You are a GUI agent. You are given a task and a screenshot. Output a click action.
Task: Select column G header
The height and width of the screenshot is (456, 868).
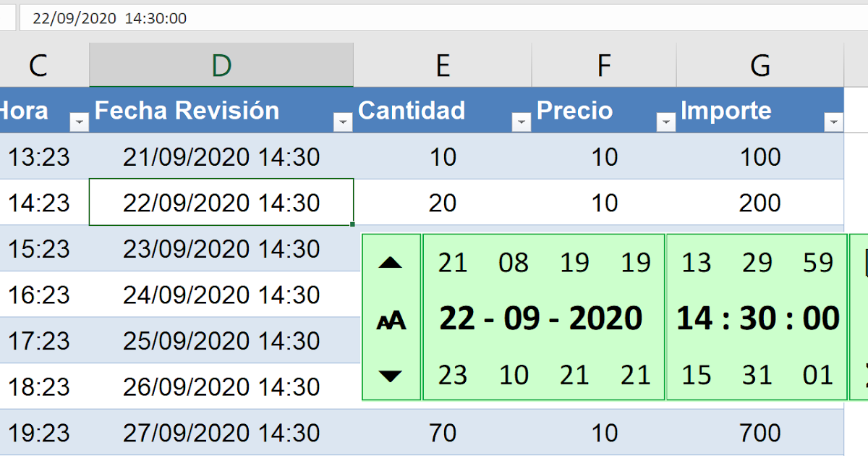760,65
